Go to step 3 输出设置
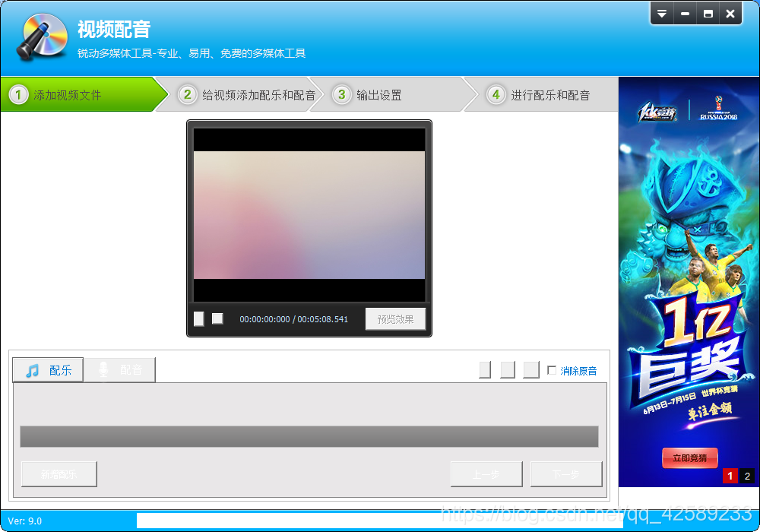The height and width of the screenshot is (532, 760). [393, 94]
